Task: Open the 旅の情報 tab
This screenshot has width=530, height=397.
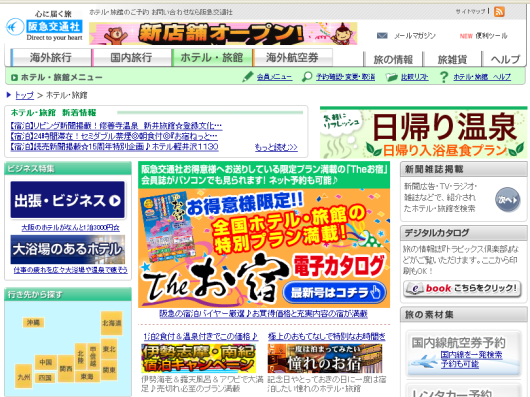Action: (x=393, y=59)
